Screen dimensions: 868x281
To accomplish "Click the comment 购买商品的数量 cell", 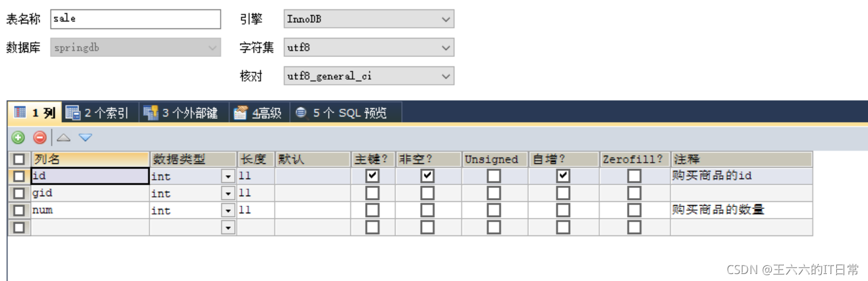I will (x=741, y=210).
